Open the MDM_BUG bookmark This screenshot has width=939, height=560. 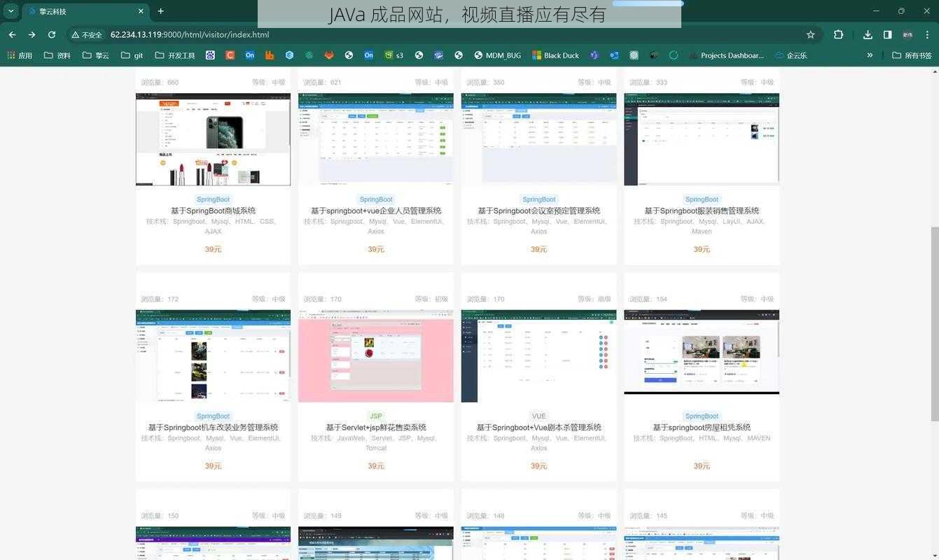[497, 55]
